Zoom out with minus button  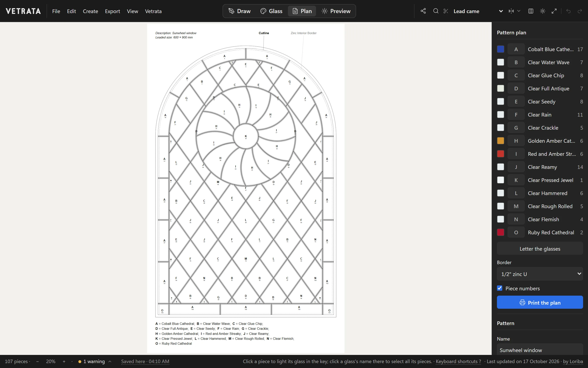pos(37,361)
